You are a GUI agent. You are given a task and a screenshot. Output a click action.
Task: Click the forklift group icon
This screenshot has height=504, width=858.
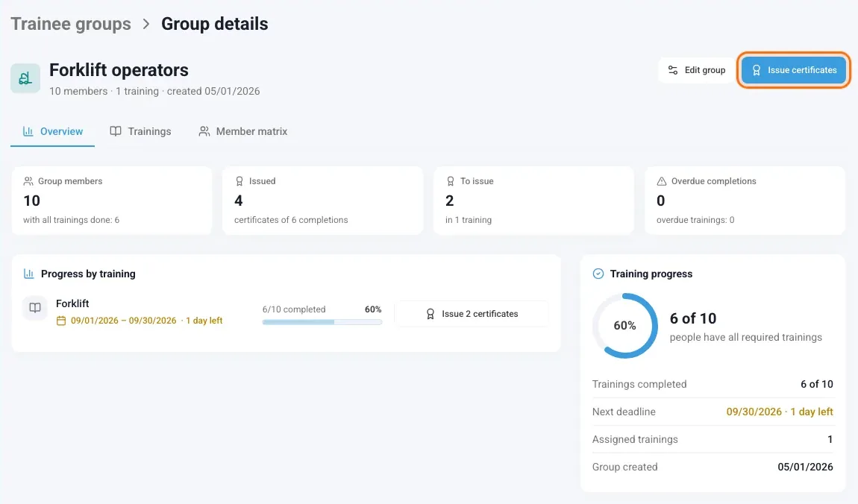click(x=25, y=78)
